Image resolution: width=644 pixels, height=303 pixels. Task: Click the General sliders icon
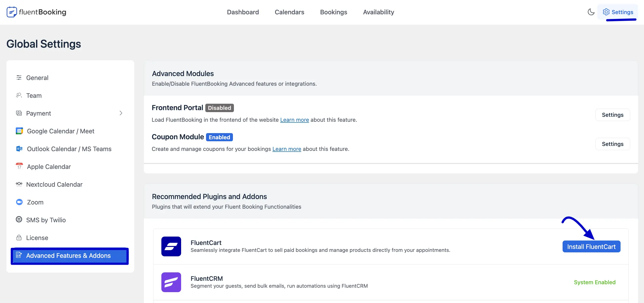tap(19, 78)
